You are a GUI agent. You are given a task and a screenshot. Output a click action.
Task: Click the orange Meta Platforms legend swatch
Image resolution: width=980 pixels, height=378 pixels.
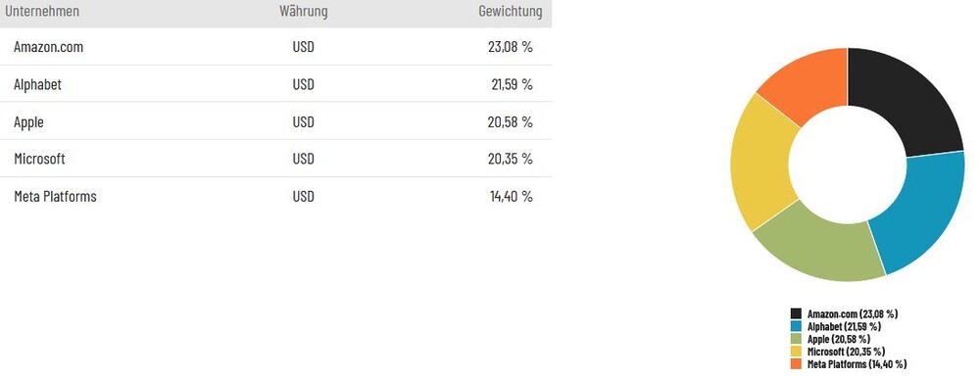pyautogui.click(x=796, y=363)
